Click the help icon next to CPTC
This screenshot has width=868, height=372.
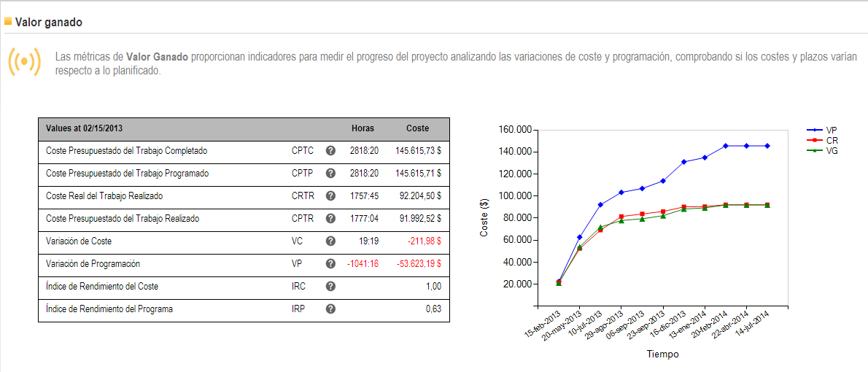330,151
